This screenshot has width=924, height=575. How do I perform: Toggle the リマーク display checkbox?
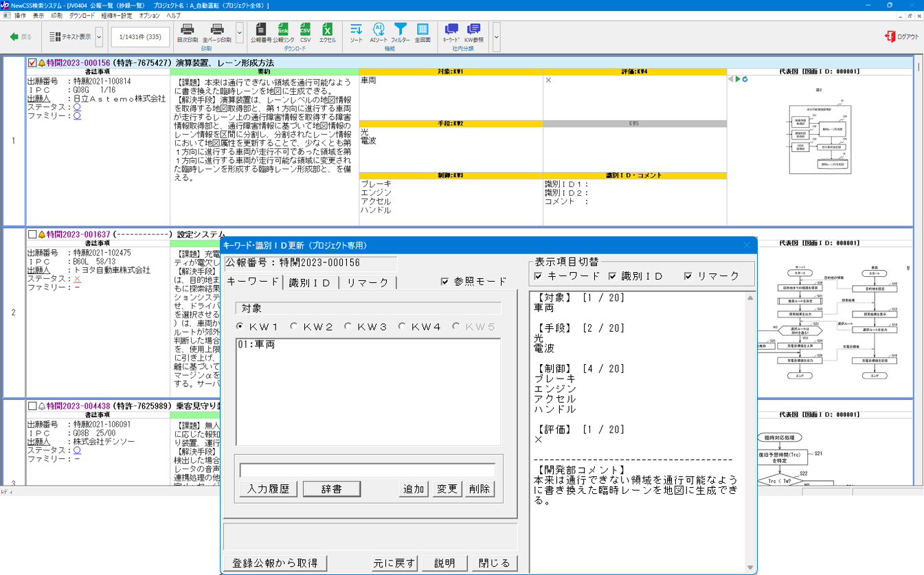[x=688, y=276]
